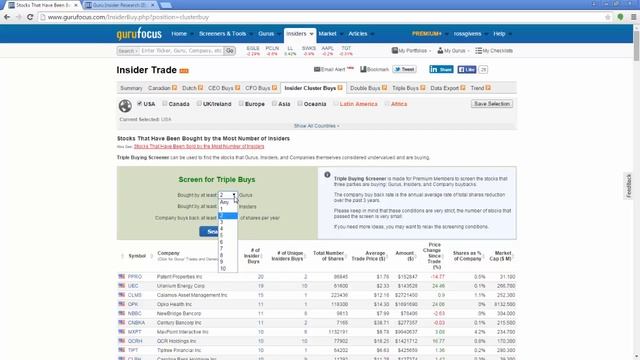Open the Insiders nav dropdown

(x=300, y=34)
